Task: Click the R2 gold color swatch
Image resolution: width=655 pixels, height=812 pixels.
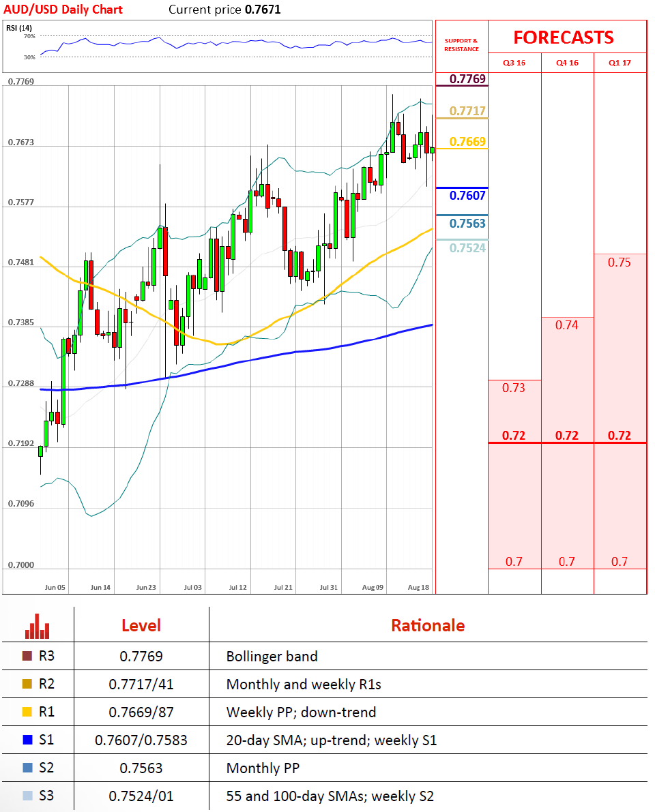Action: [x=27, y=685]
